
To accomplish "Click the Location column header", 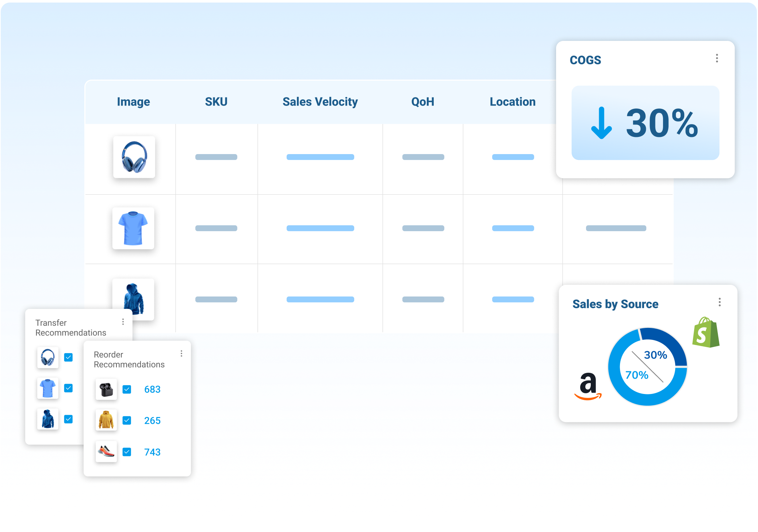I will click(x=512, y=102).
